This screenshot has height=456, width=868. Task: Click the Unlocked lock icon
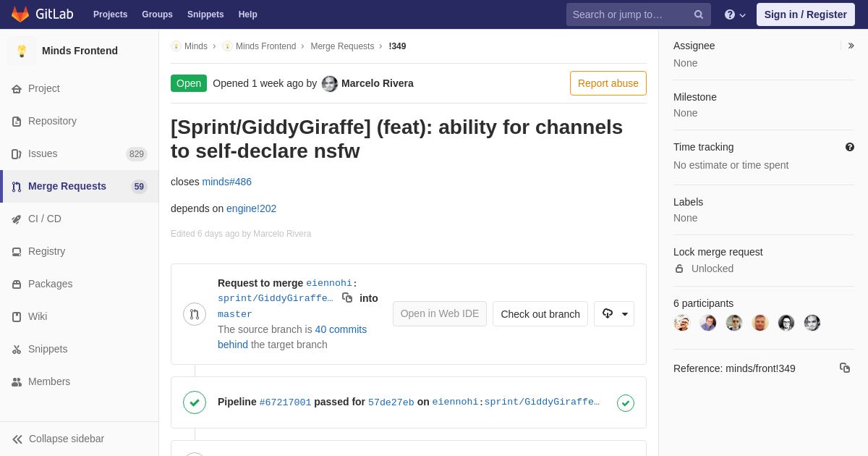[x=679, y=269]
